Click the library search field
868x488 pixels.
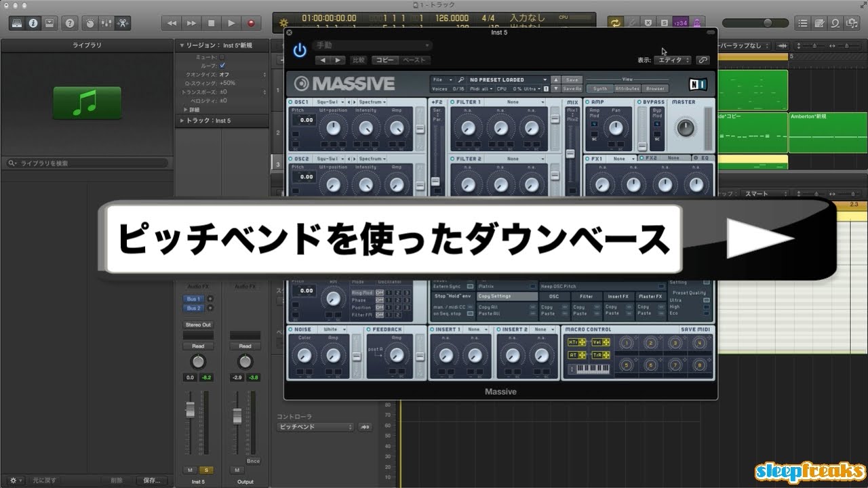[87, 163]
